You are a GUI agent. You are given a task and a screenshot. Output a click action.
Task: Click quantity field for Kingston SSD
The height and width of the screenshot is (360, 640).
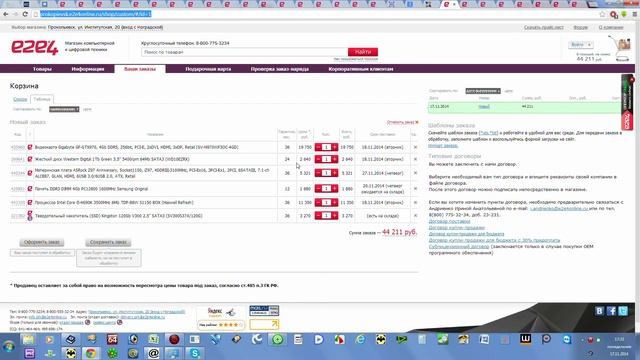(x=326, y=216)
